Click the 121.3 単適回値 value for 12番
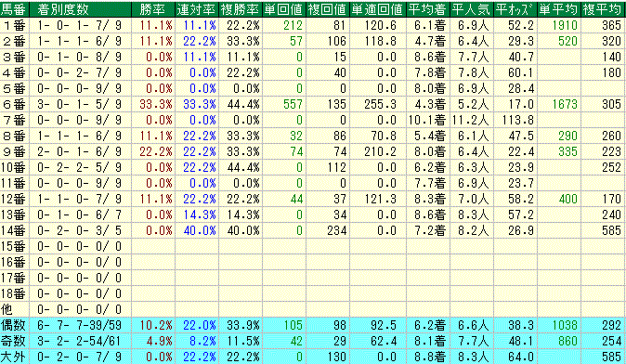626x364 pixels. pos(380,199)
